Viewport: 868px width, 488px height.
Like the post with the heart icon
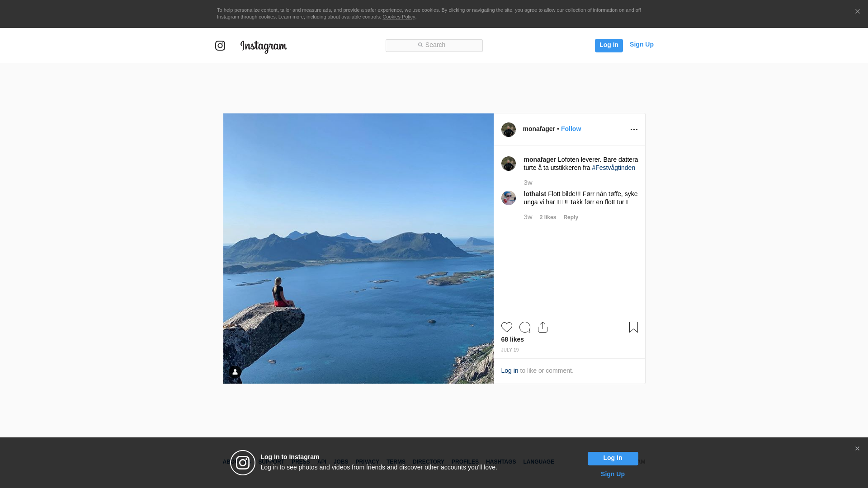tap(506, 327)
